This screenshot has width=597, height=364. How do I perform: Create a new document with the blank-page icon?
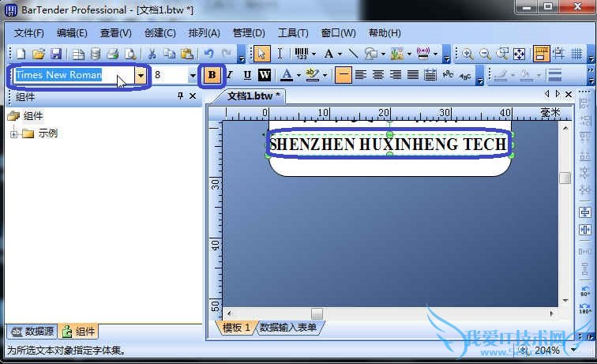[x=21, y=54]
